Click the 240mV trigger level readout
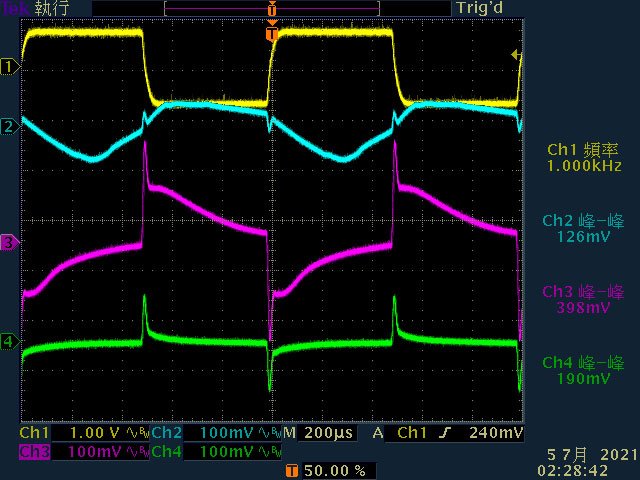 click(x=496, y=433)
